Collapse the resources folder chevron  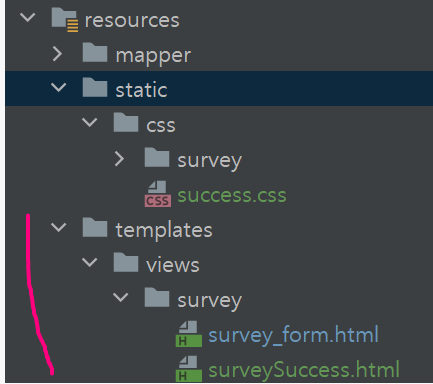point(28,17)
